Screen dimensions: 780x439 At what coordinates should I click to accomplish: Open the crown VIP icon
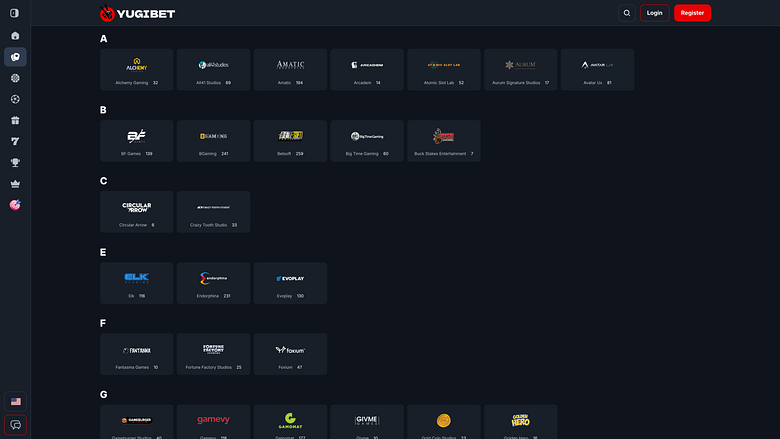pyautogui.click(x=15, y=184)
